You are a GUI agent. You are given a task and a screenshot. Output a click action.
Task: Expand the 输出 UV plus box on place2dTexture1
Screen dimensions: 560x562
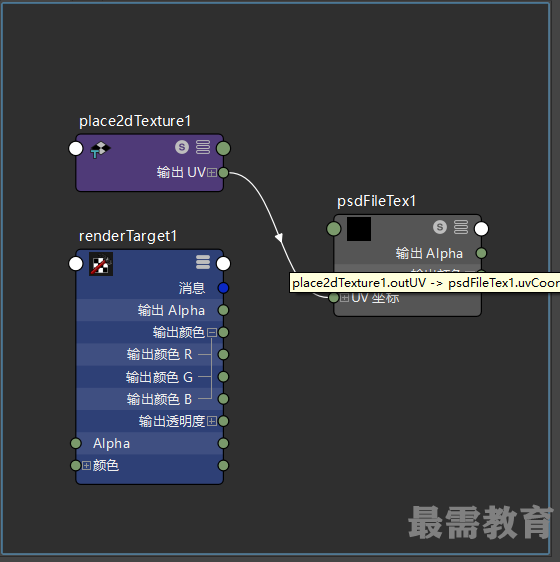[x=212, y=173]
